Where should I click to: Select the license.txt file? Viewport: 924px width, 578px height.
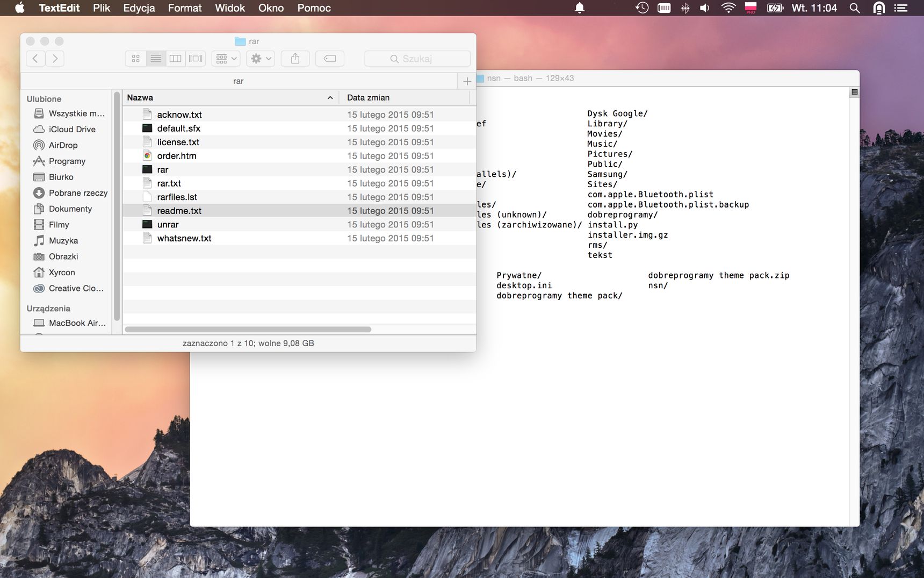pyautogui.click(x=299, y=142)
